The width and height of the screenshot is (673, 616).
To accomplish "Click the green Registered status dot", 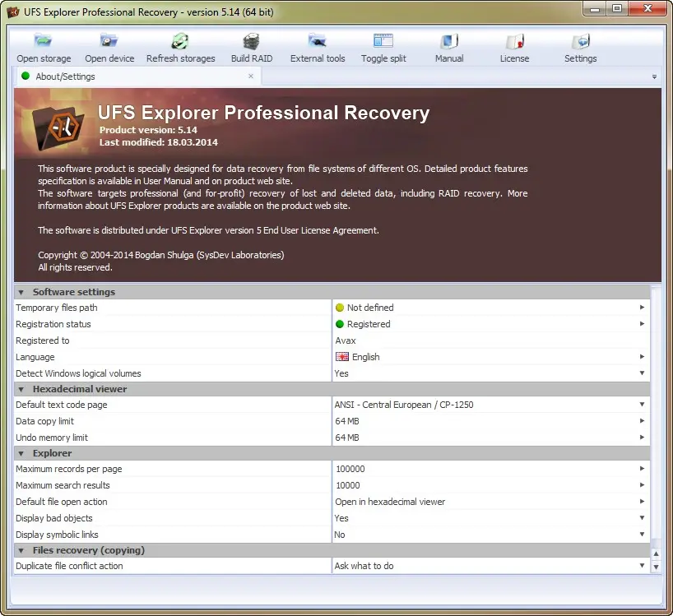I will click(340, 324).
